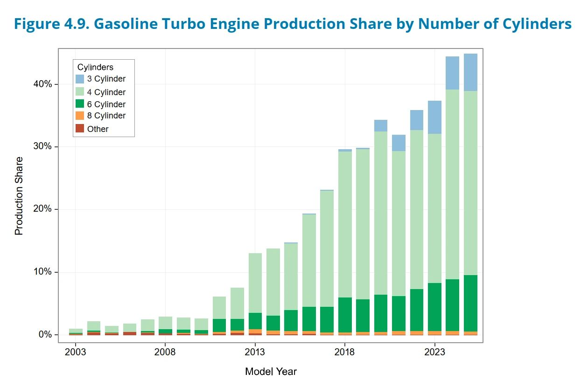Click the '2013' x-axis tick label
This screenshot has width=588, height=387.
255,352
